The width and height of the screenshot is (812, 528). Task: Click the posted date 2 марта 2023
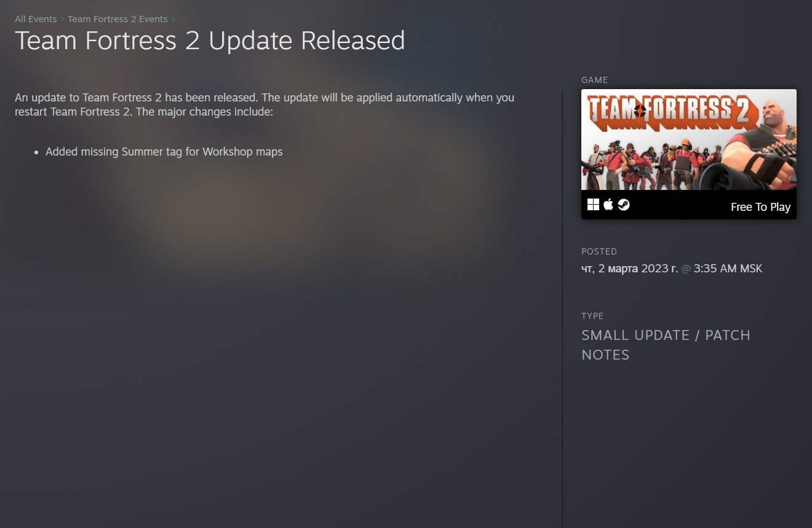(x=629, y=269)
